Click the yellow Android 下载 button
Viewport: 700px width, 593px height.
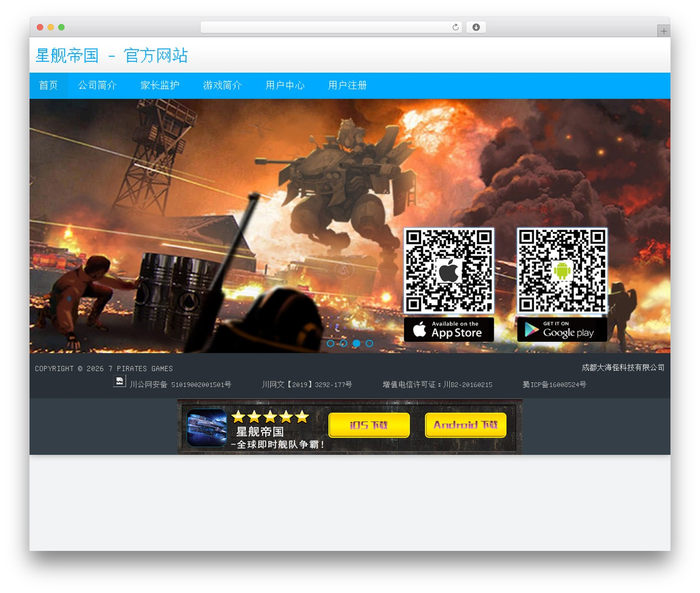click(466, 425)
